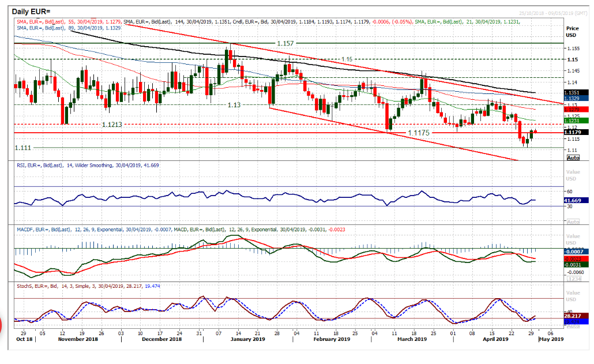Select the blue 1.1329 SMA price tag

tap(577, 99)
